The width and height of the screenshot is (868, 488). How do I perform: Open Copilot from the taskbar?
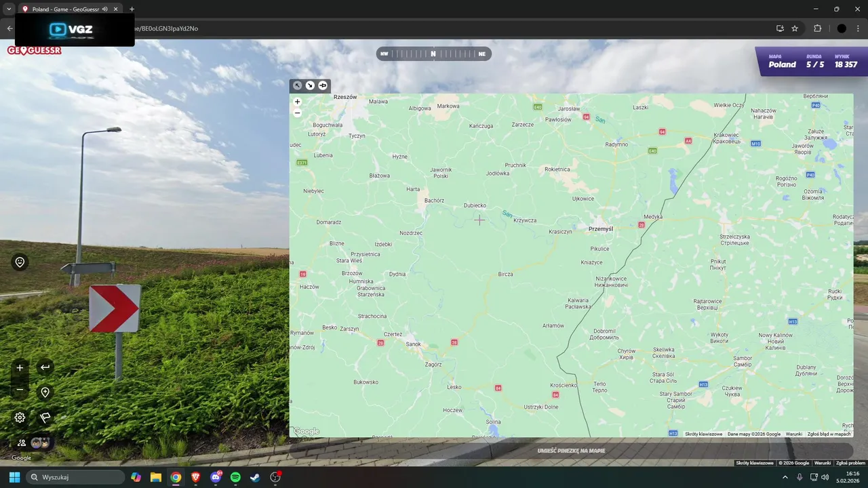tap(136, 477)
